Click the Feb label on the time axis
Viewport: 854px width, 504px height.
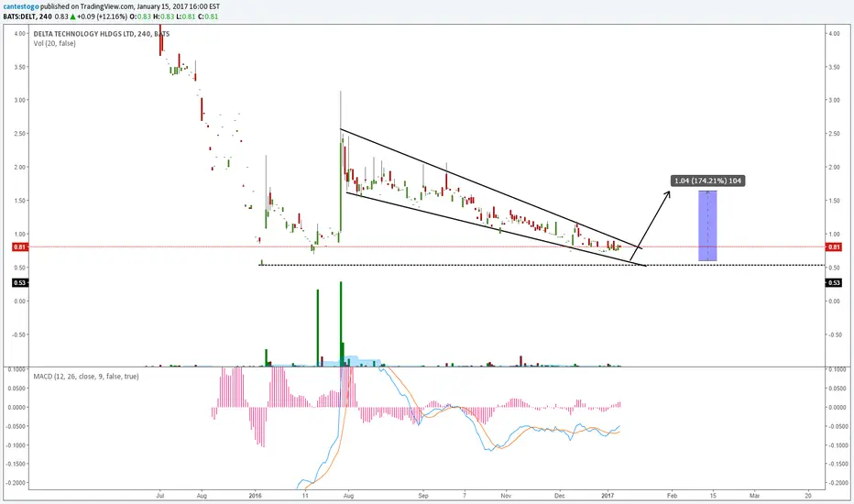[x=672, y=496]
